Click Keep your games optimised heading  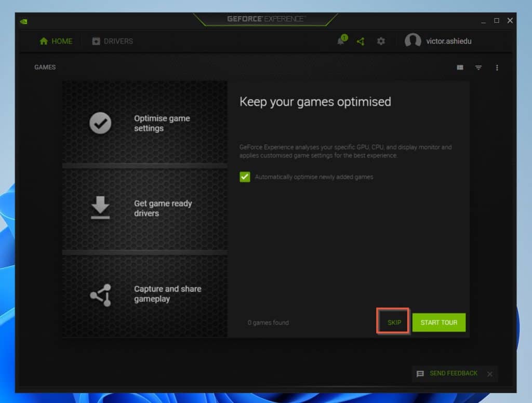[315, 102]
